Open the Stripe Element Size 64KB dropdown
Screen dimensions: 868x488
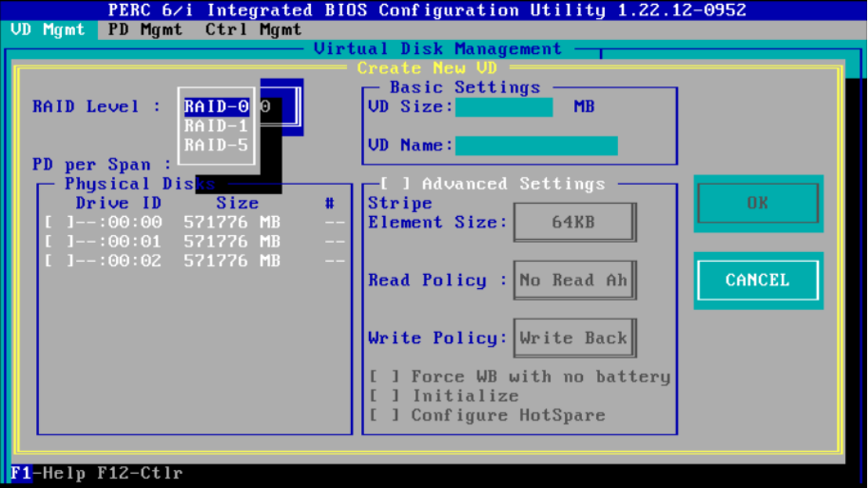click(574, 222)
